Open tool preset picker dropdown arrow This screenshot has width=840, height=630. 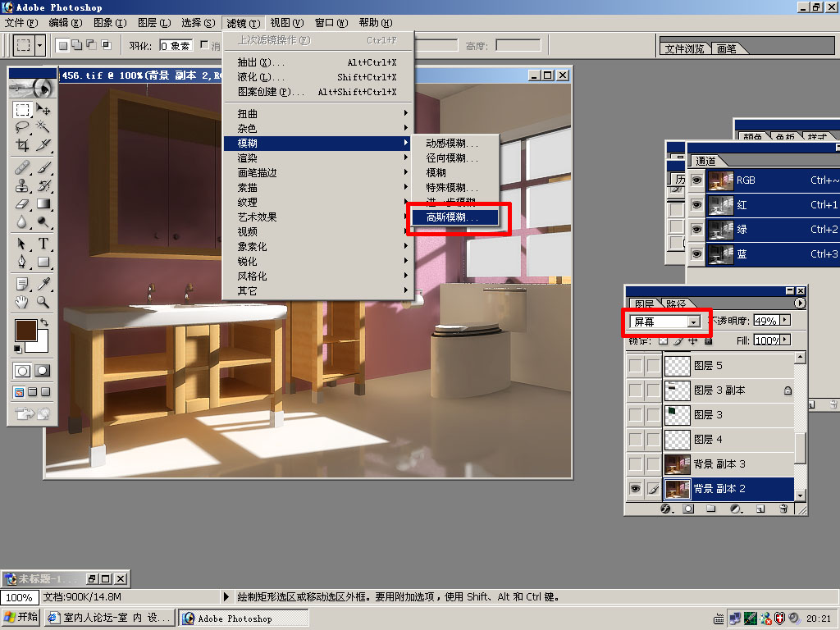pyautogui.click(x=39, y=45)
